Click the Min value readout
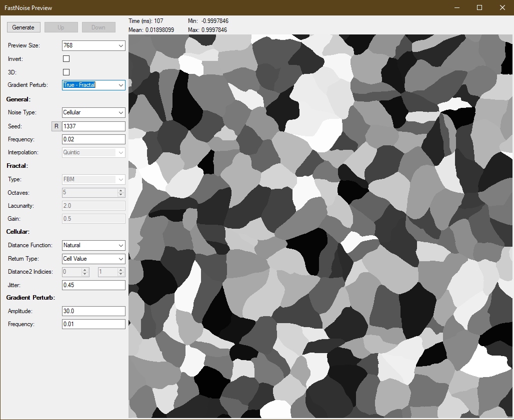This screenshot has height=420, width=514. (208, 21)
